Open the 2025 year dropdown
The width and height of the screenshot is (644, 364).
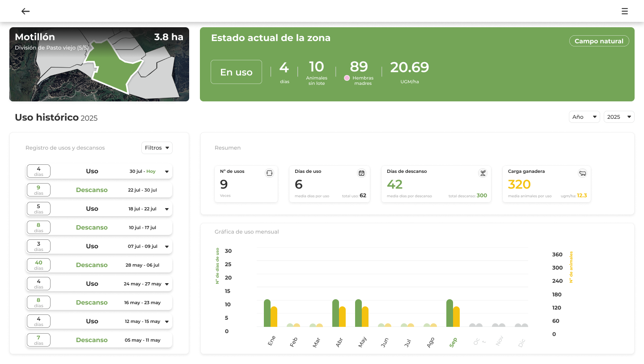pyautogui.click(x=619, y=117)
